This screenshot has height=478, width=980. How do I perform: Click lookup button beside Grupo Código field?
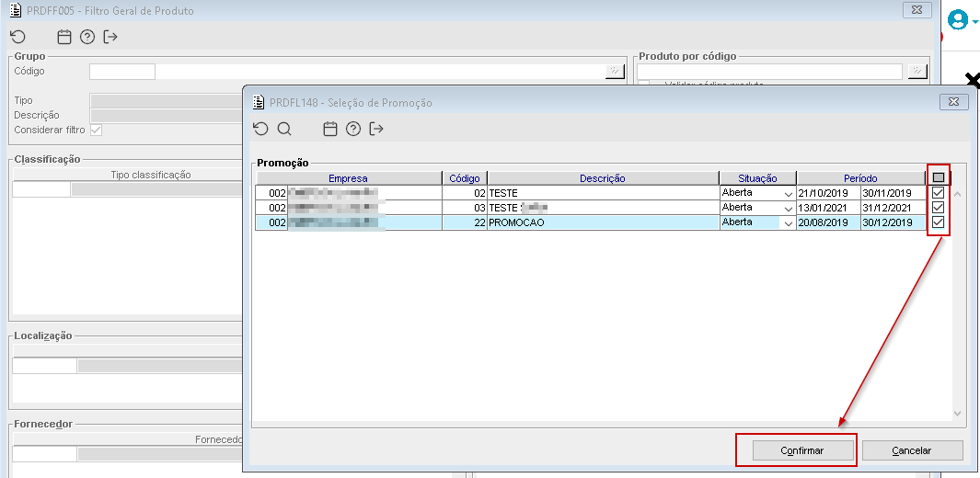(x=615, y=71)
